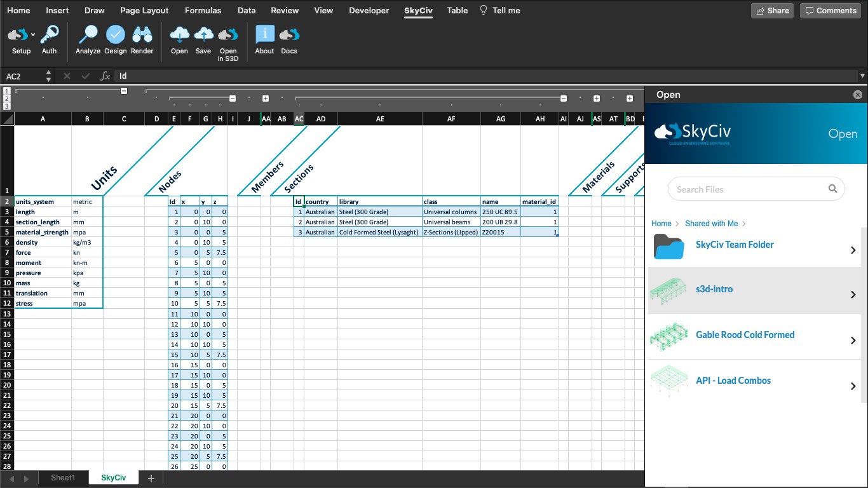868x488 pixels.
Task: Click the Open panel vertical scrollbar
Action: pos(864,315)
